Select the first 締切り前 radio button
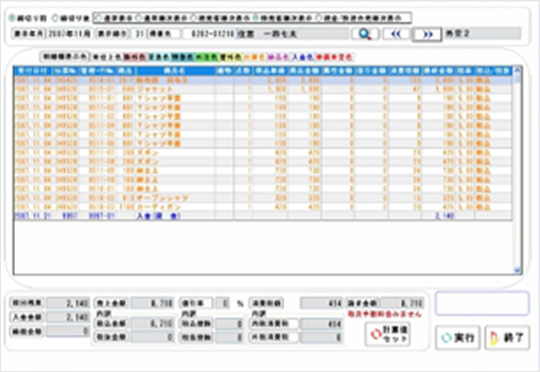 12,18
